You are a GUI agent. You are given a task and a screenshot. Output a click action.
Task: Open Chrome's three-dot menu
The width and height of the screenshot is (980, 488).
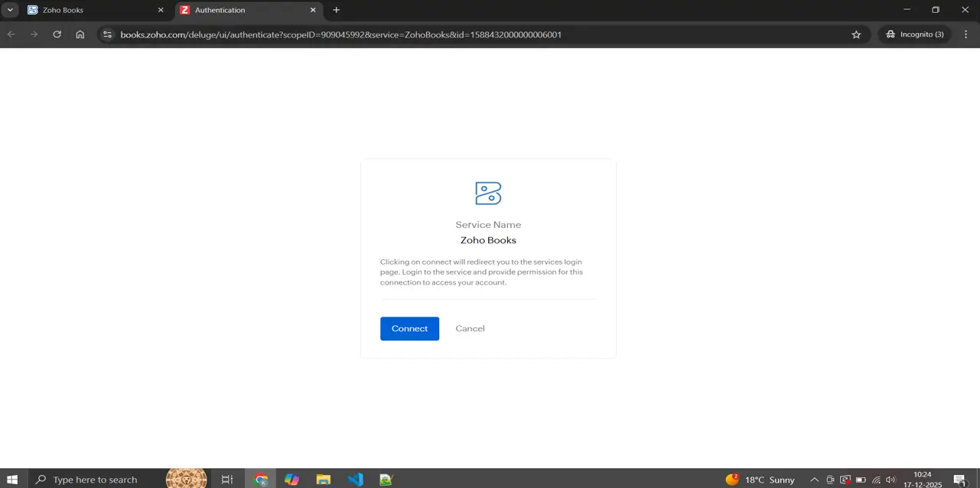click(966, 34)
